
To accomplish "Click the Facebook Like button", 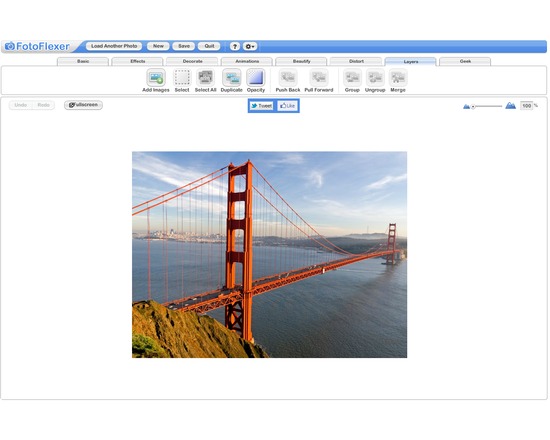I will [x=288, y=106].
